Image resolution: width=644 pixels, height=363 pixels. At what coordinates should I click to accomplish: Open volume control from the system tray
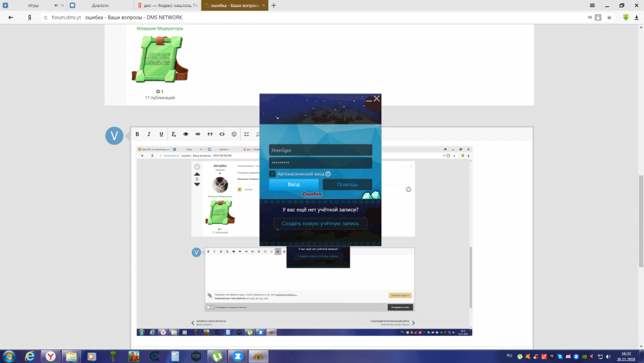pos(609,357)
